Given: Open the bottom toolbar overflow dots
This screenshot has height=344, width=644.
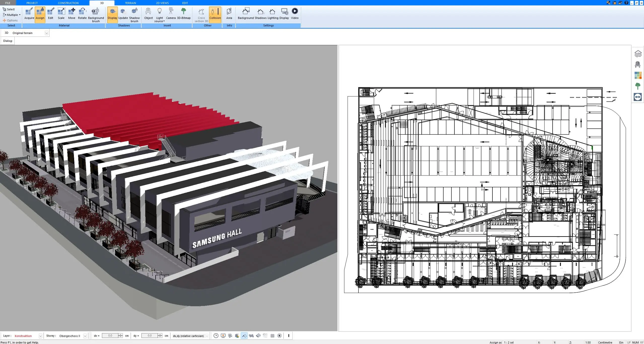Looking at the screenshot, I should pyautogui.click(x=289, y=336).
